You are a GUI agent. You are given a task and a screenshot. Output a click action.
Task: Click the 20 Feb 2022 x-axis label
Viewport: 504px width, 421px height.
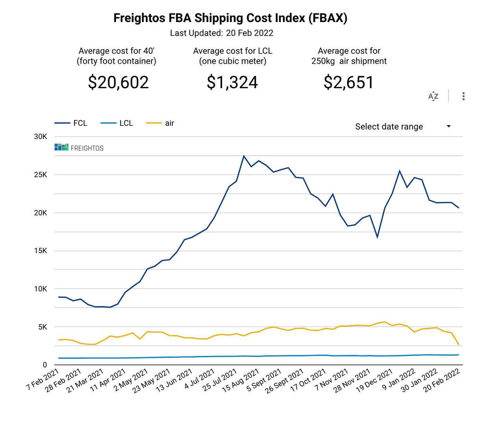pyautogui.click(x=441, y=380)
